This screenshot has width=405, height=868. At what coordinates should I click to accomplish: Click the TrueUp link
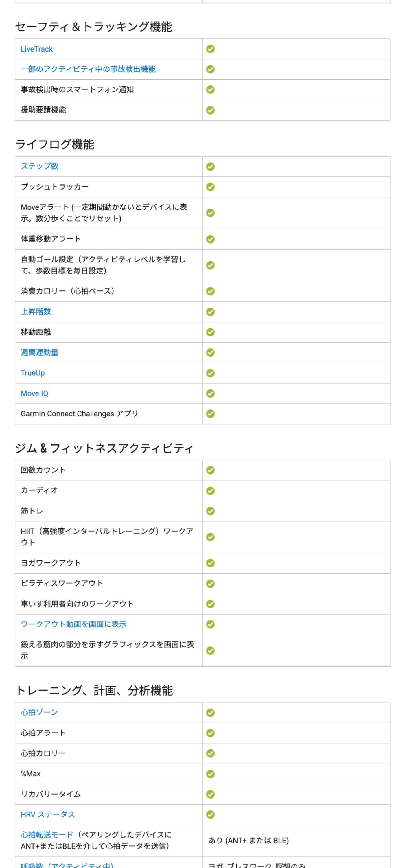point(33,373)
